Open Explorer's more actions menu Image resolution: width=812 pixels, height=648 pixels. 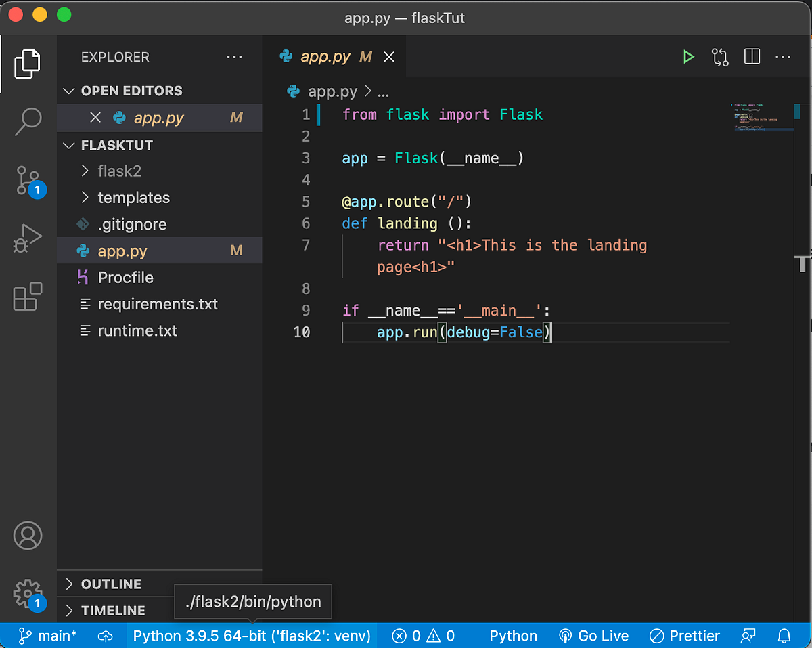pyautogui.click(x=234, y=57)
